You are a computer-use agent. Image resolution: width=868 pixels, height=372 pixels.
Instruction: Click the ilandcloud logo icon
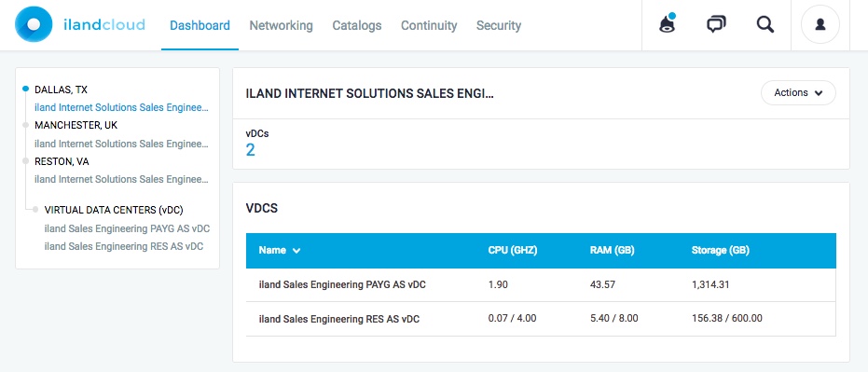click(x=34, y=24)
